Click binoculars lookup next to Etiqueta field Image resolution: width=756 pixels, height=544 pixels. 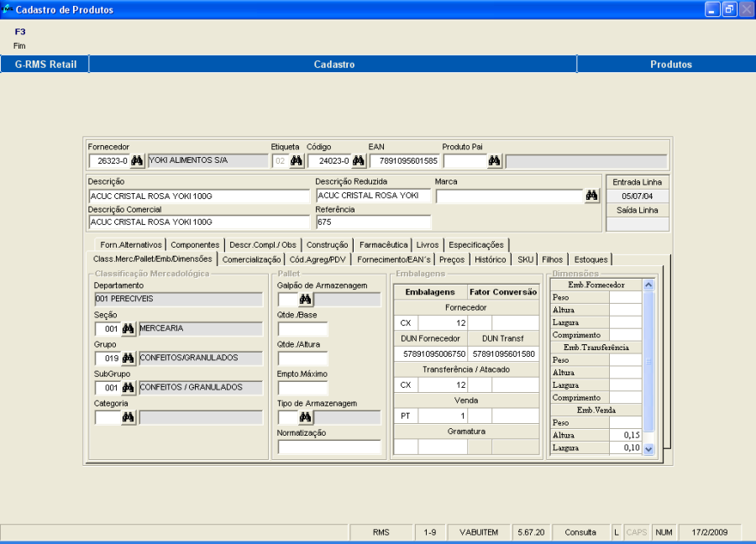tap(297, 161)
